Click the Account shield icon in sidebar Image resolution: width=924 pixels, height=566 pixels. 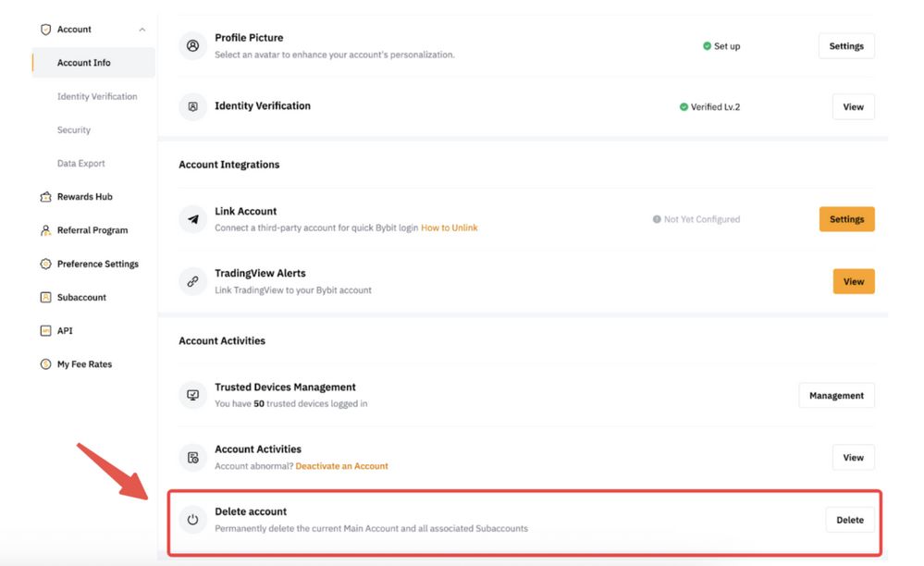(45, 30)
